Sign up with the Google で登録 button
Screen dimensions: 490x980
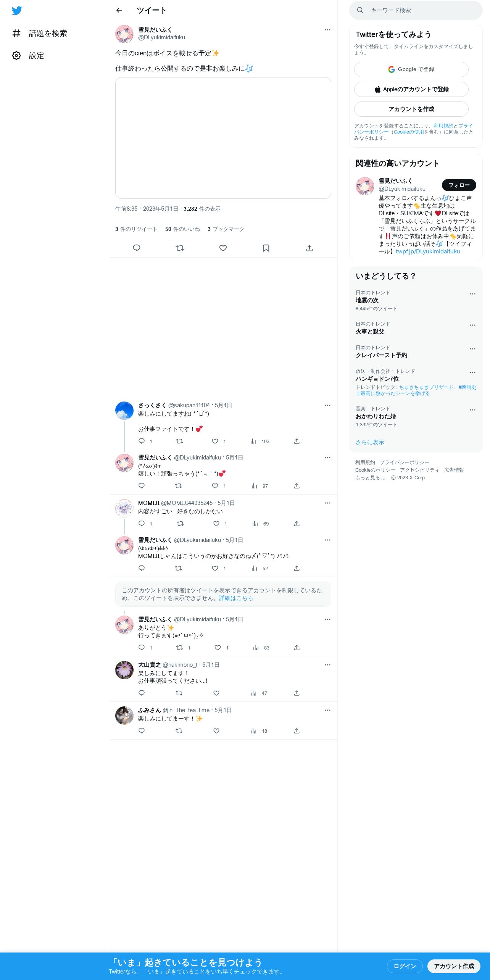411,69
